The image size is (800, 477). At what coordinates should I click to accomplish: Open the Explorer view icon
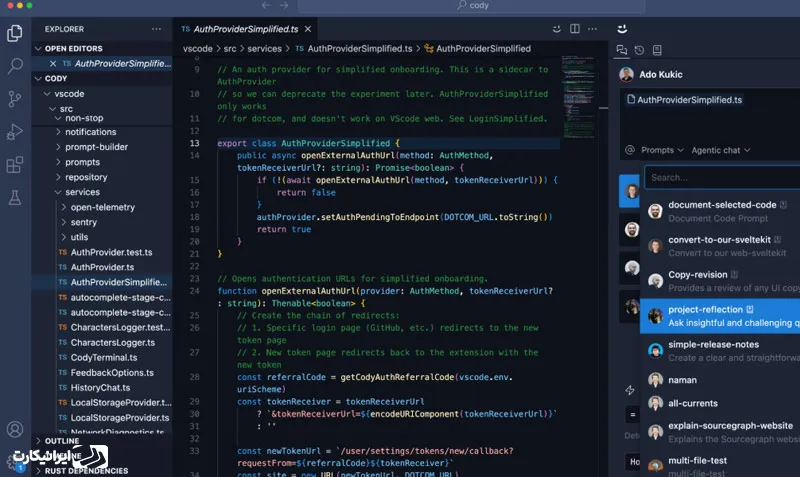click(x=15, y=33)
